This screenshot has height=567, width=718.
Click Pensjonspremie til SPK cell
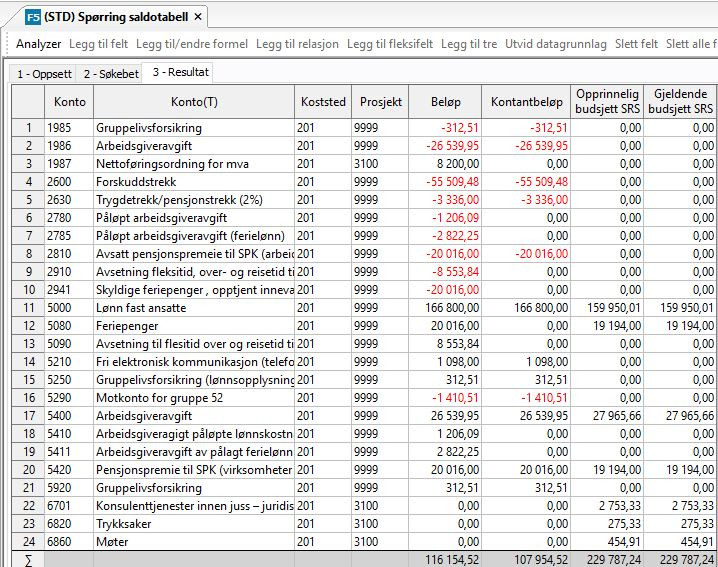194,470
